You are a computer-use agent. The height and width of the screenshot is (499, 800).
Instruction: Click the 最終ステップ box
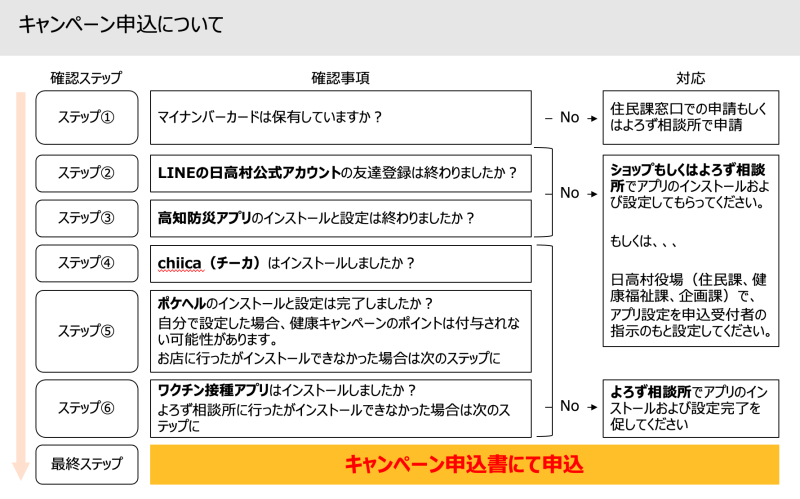86,463
